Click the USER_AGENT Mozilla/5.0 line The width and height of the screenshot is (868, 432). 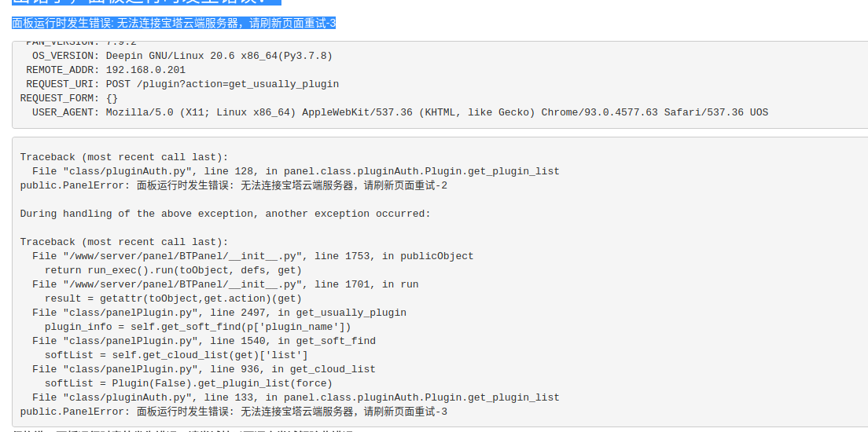[x=399, y=112]
